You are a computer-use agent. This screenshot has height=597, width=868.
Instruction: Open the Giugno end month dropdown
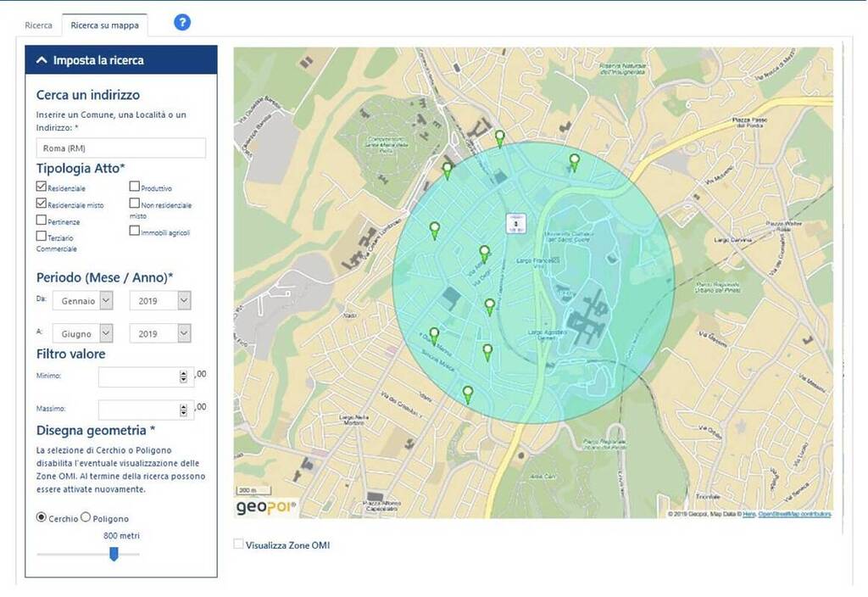coord(83,333)
